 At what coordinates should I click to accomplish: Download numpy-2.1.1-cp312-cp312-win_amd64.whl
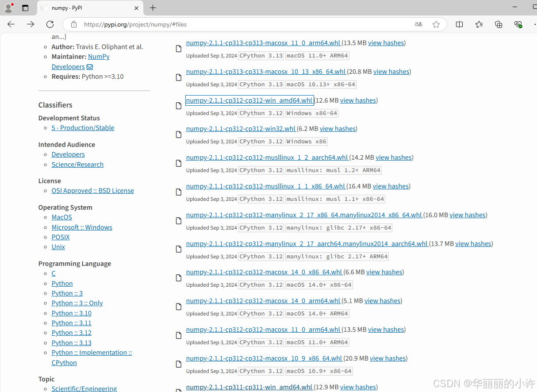249,100
